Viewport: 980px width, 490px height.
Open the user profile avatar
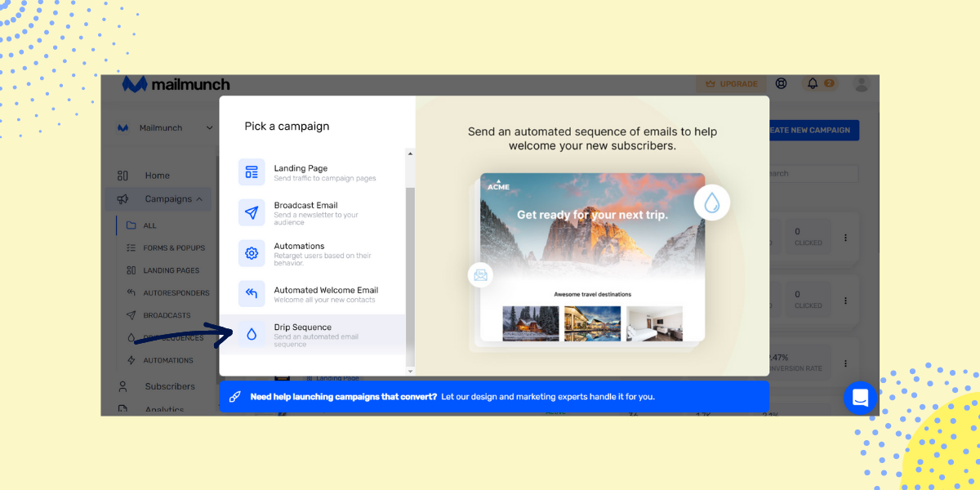coord(861,83)
